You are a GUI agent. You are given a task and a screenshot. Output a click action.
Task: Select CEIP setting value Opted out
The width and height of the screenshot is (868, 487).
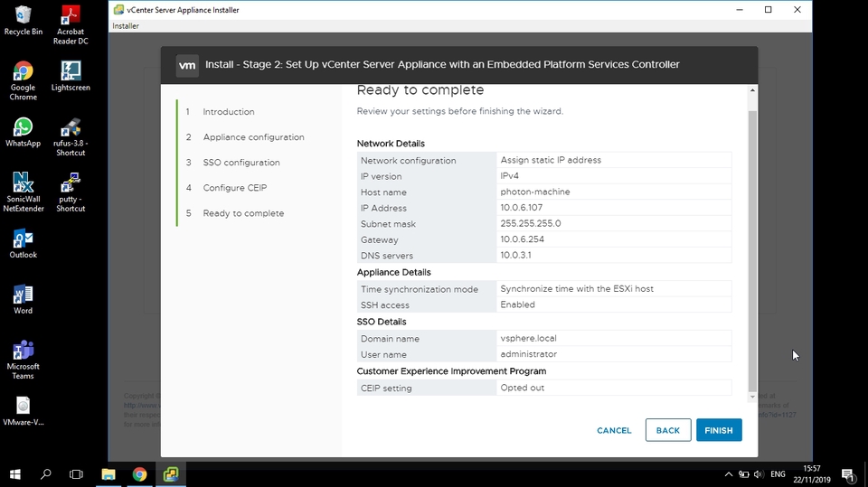coord(522,388)
